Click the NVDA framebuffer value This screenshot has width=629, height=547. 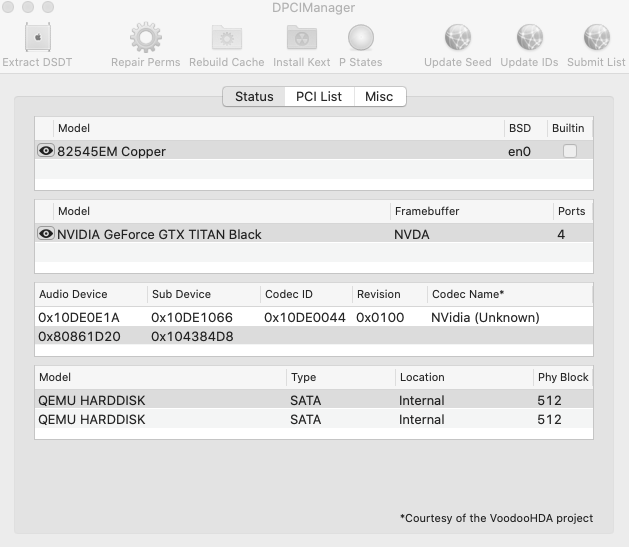(412, 235)
